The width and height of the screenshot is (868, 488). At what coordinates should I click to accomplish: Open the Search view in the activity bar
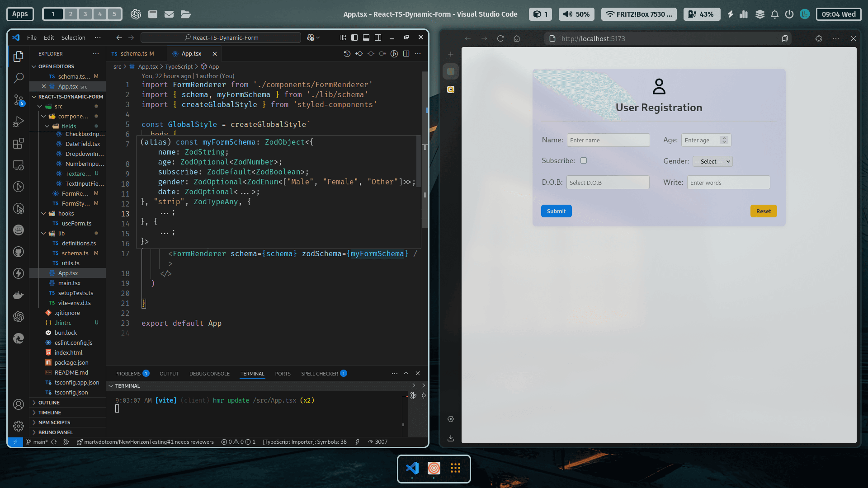(19, 78)
